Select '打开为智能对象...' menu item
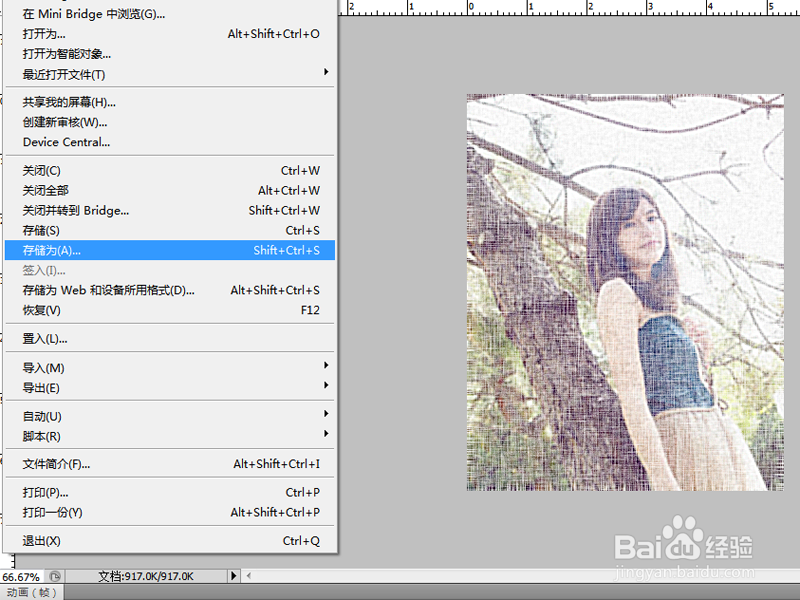 [169, 54]
